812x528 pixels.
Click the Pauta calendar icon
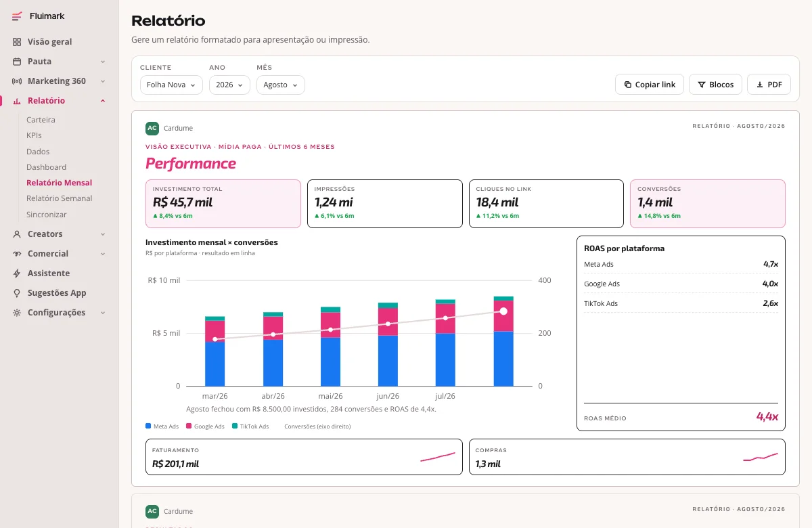[x=17, y=62]
